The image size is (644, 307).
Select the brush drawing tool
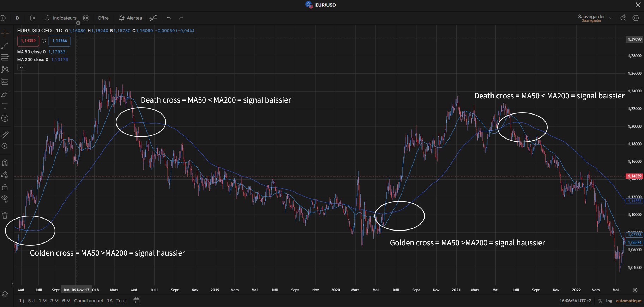click(x=5, y=94)
